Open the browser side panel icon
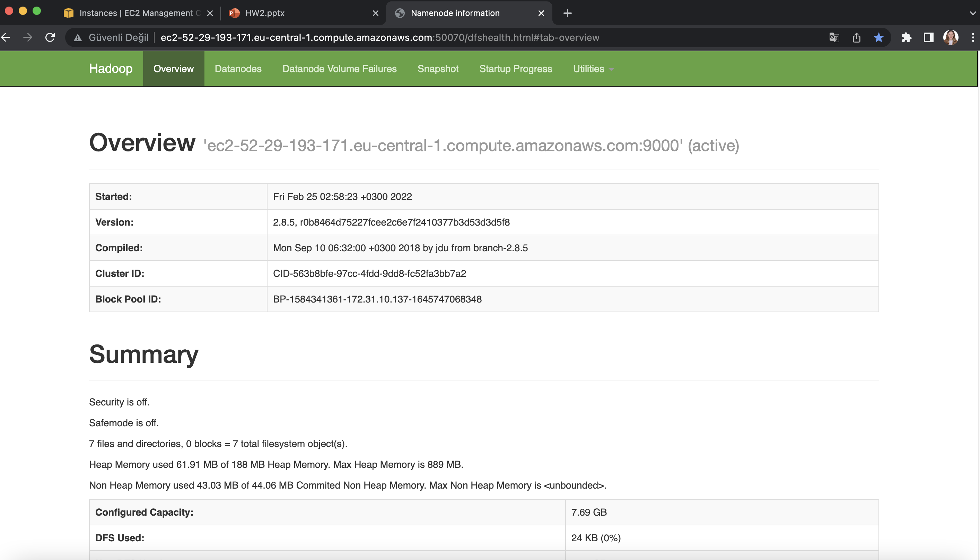Viewport: 980px width, 560px height. pyautogui.click(x=928, y=37)
